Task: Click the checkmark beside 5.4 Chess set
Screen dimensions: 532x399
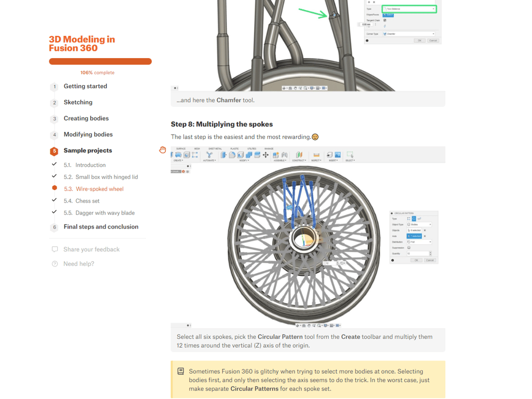Action: (54, 200)
